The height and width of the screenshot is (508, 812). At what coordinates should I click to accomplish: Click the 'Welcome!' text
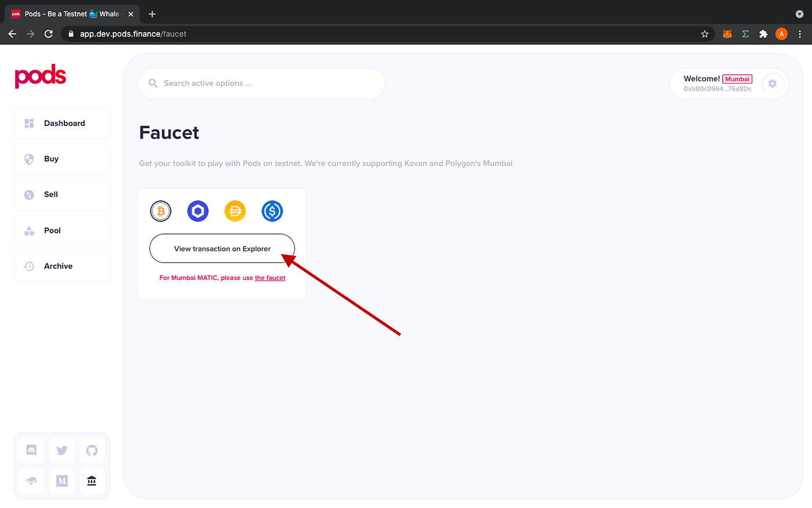[702, 79]
